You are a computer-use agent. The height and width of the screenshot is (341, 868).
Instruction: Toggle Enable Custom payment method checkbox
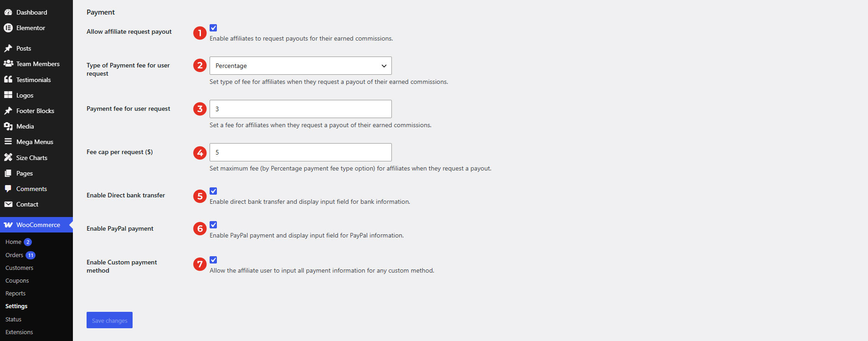point(213,260)
